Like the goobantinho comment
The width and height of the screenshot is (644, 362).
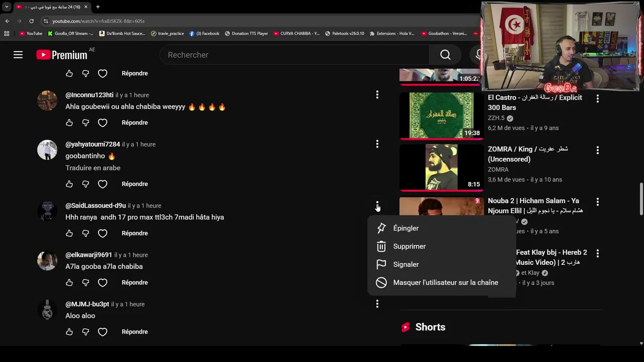click(x=69, y=184)
